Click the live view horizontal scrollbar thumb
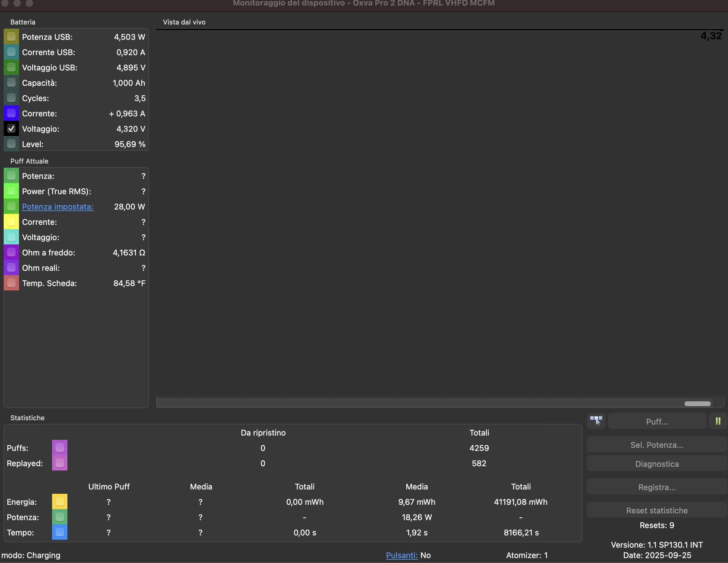Screen dimensions: 728x563 click(697, 404)
